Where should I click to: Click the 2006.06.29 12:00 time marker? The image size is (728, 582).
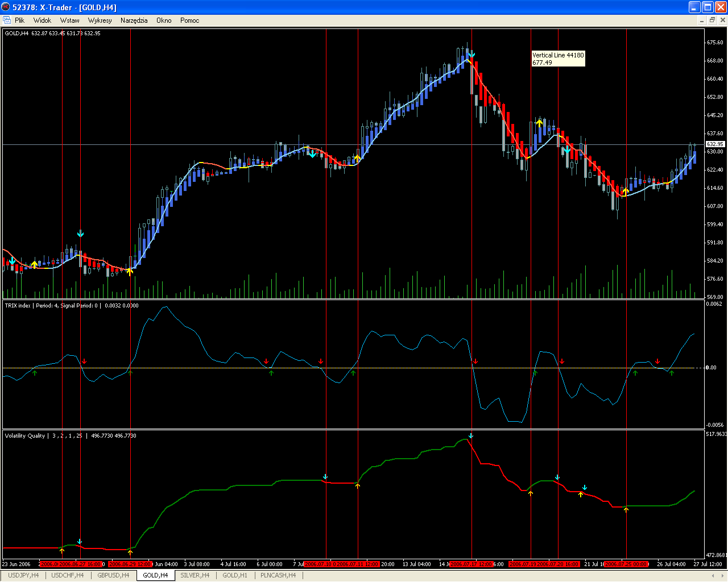tap(130, 564)
